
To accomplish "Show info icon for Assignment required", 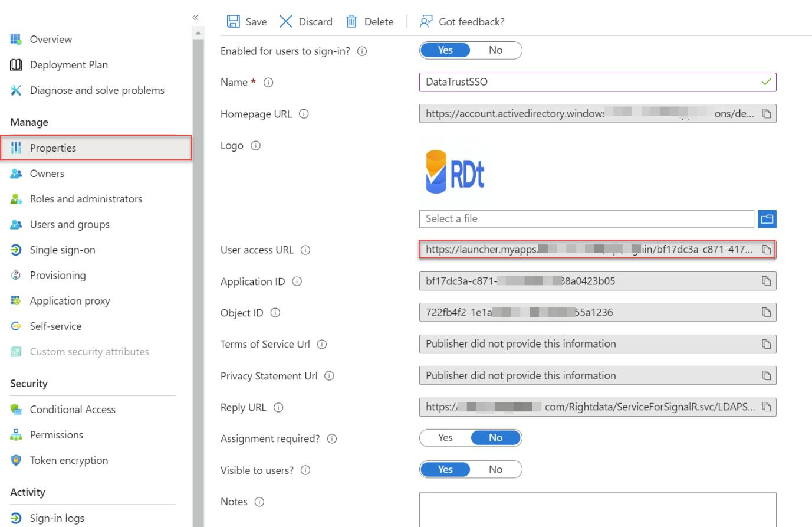I will (x=332, y=439).
